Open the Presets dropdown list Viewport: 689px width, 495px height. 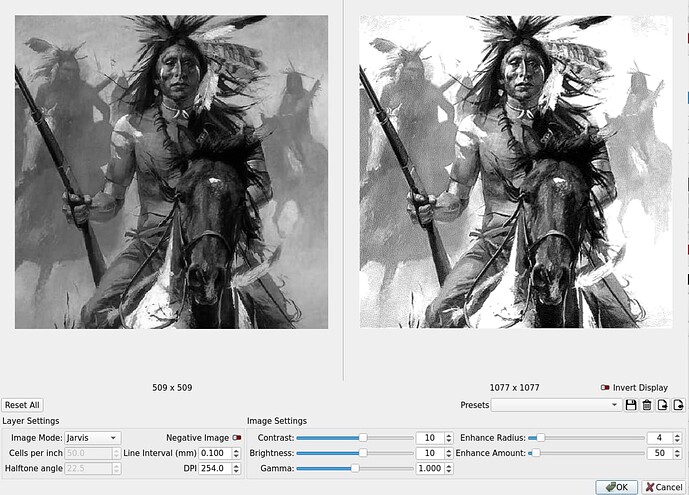point(556,405)
